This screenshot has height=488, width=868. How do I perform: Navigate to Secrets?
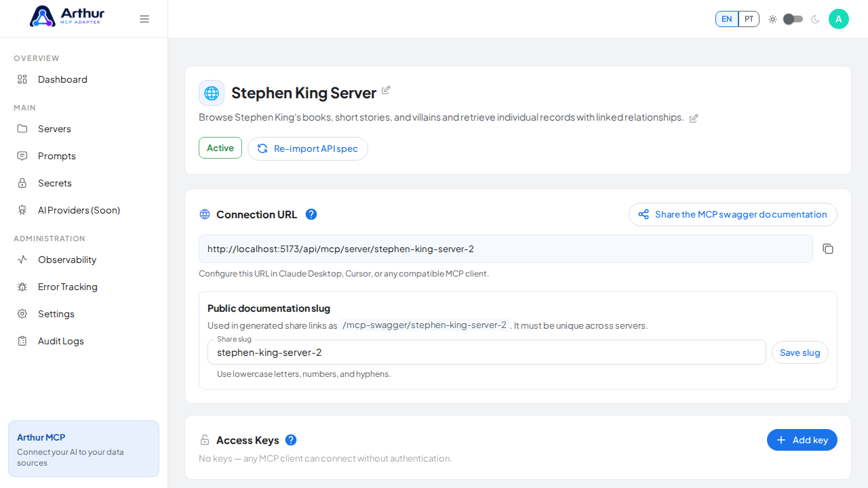tap(84, 183)
